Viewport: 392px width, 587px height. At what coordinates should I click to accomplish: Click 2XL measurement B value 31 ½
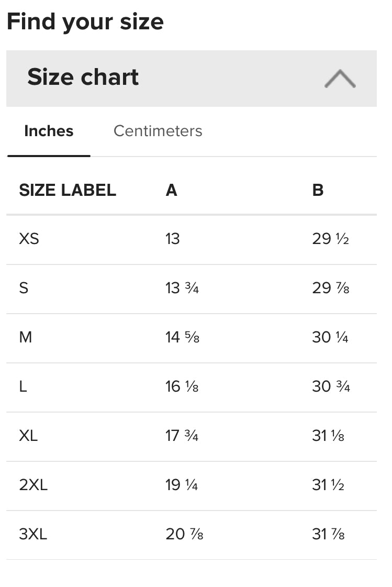click(328, 485)
